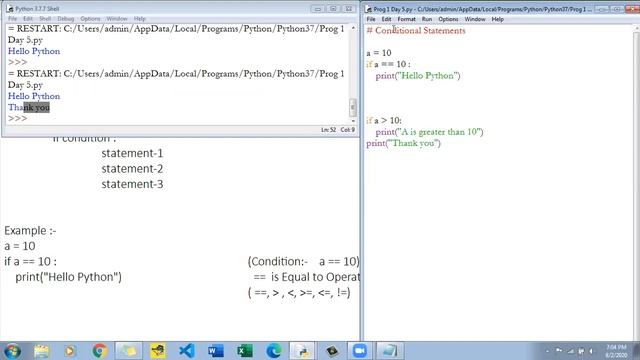Open Microsoft Edge from taskbar

273,351
